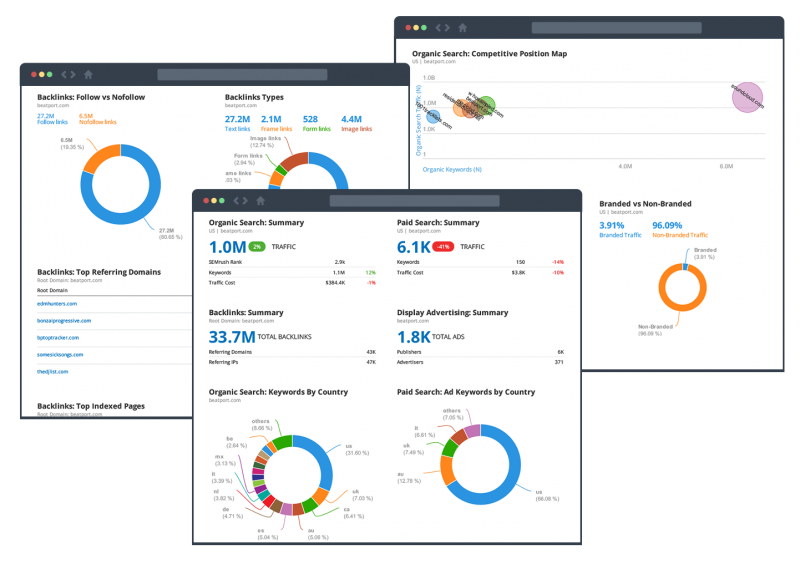Go back using the arrow in the summary window
Image resolution: width=800 pixels, height=564 pixels.
tap(236, 201)
